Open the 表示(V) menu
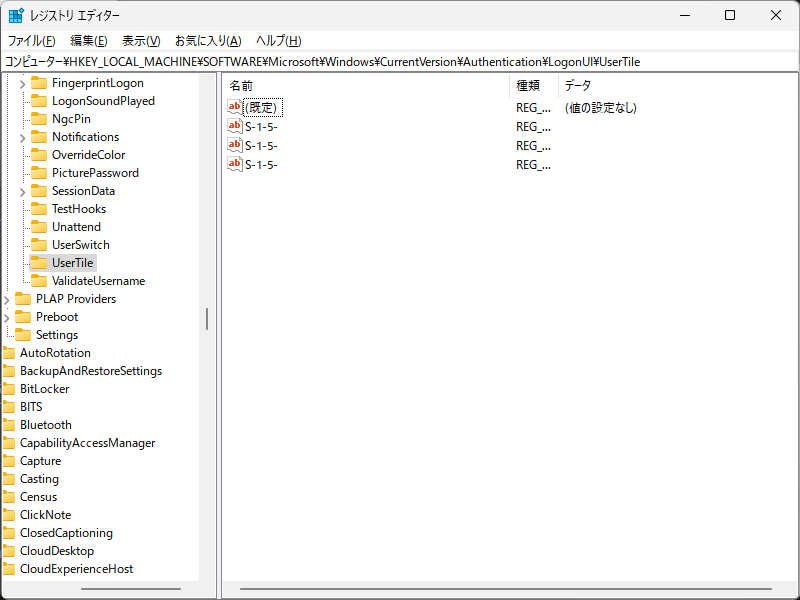 141,41
